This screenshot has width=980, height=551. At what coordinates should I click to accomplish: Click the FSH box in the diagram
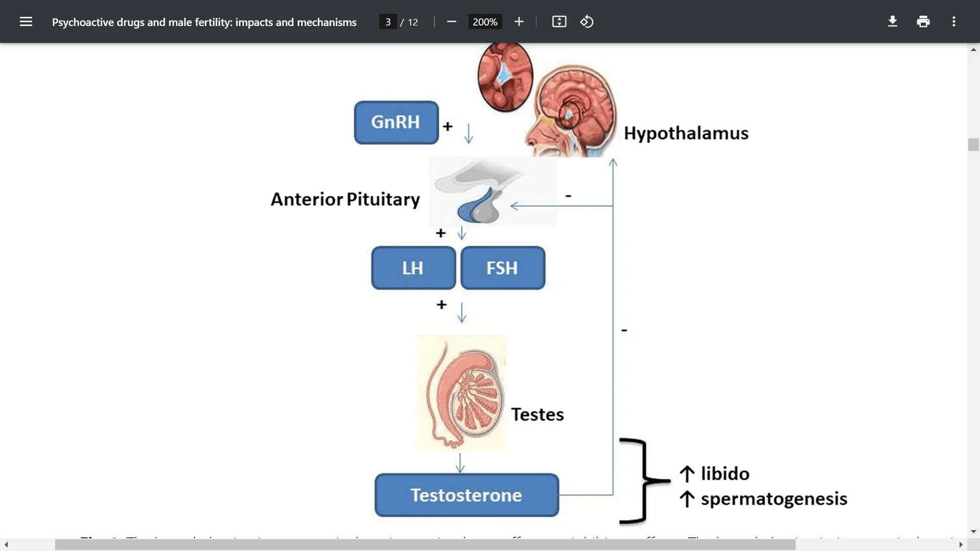click(x=503, y=268)
